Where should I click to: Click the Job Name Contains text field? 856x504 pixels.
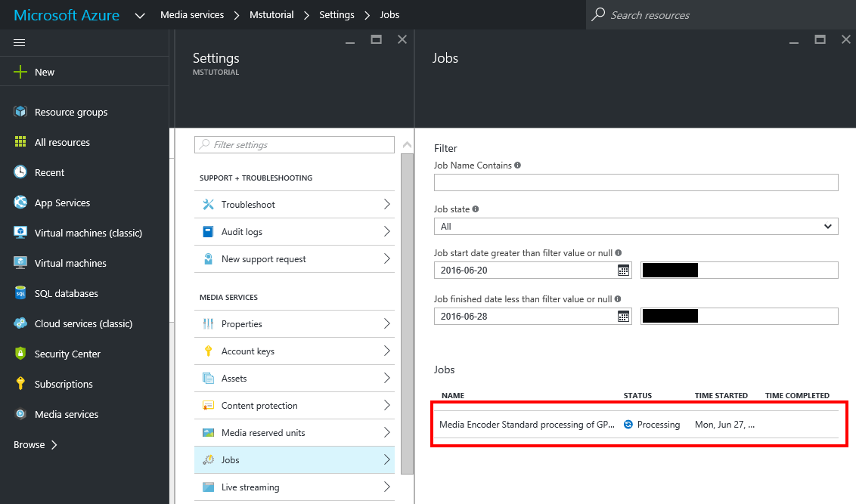636,182
